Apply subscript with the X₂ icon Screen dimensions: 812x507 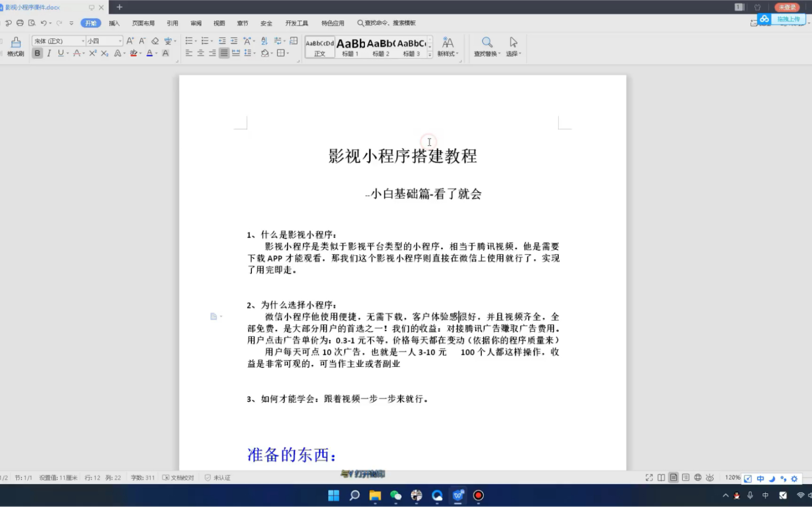pos(104,53)
